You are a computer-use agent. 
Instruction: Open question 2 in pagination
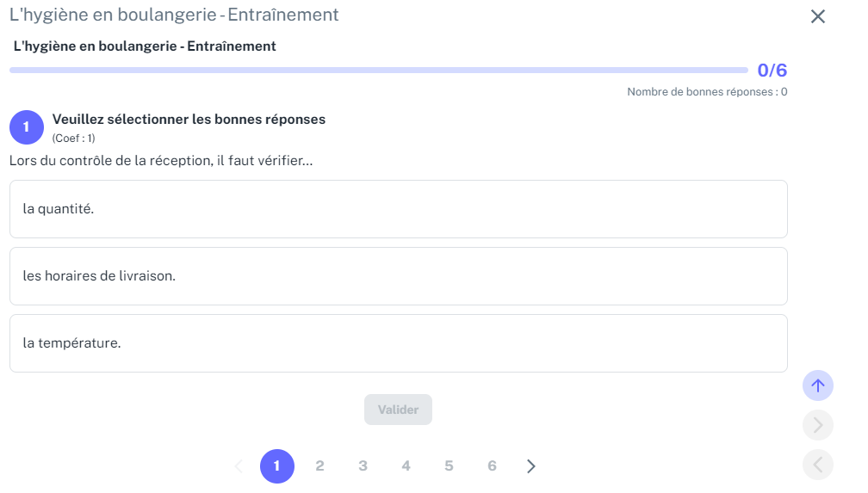pos(320,466)
